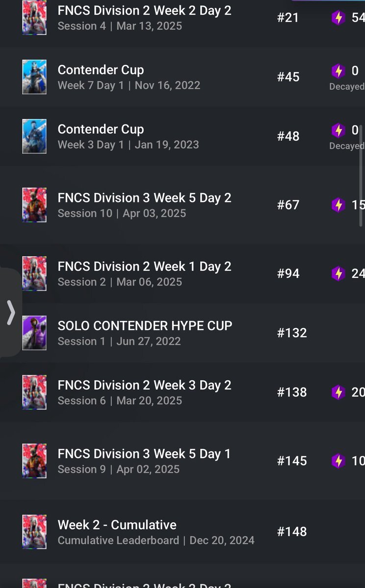
Task: Expand the left side panel chevron
Action: [11, 313]
